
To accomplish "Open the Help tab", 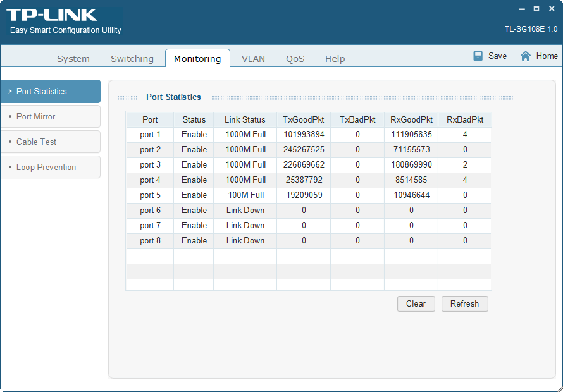I will 335,59.
